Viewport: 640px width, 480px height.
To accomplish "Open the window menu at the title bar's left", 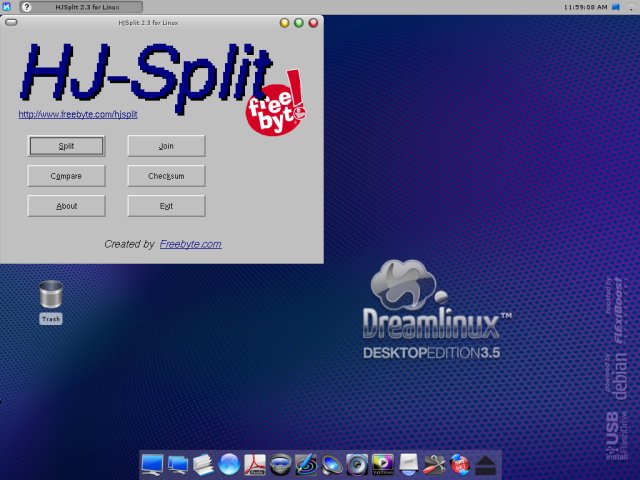I will [x=11, y=22].
